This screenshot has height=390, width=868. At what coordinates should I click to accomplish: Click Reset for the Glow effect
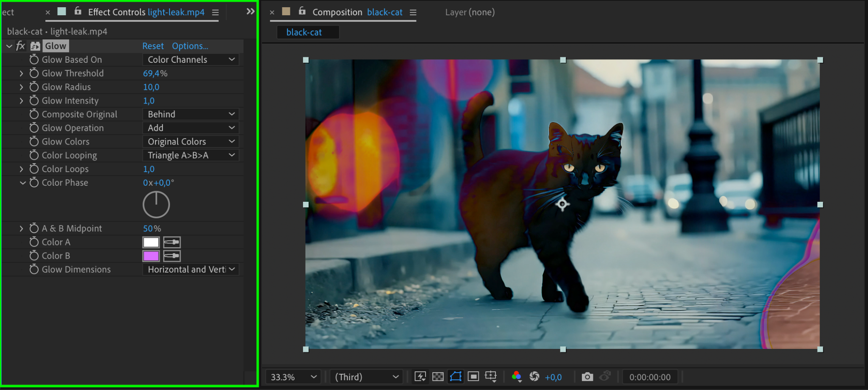point(153,46)
